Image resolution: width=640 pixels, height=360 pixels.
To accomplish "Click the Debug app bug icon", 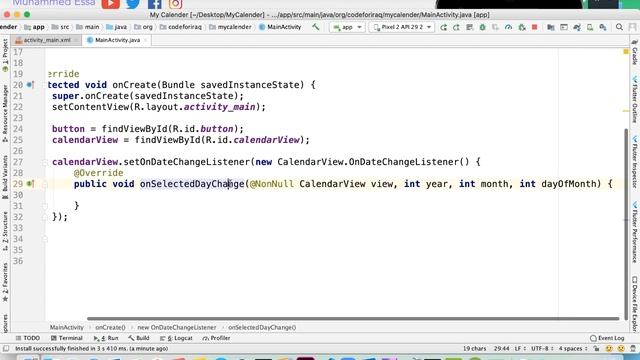I will click(482, 27).
